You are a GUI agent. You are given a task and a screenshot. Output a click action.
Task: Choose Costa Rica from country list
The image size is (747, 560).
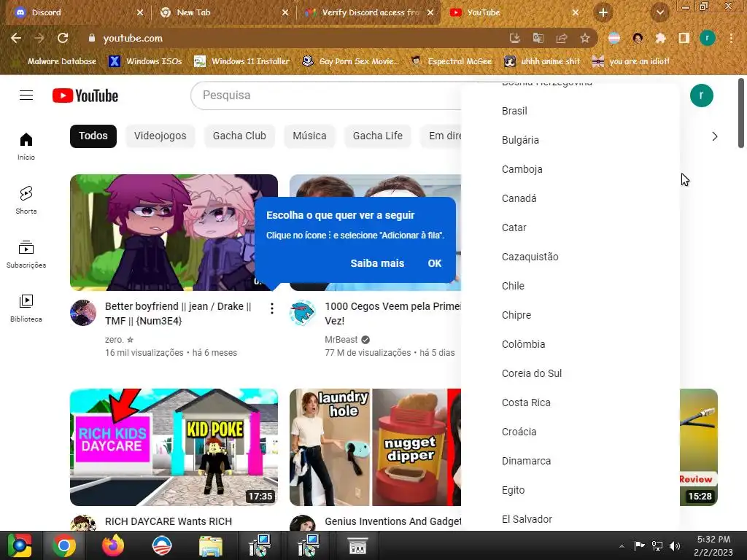click(x=570, y=402)
